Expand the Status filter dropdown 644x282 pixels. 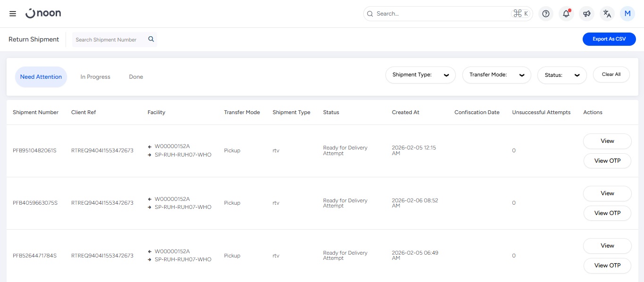562,75
